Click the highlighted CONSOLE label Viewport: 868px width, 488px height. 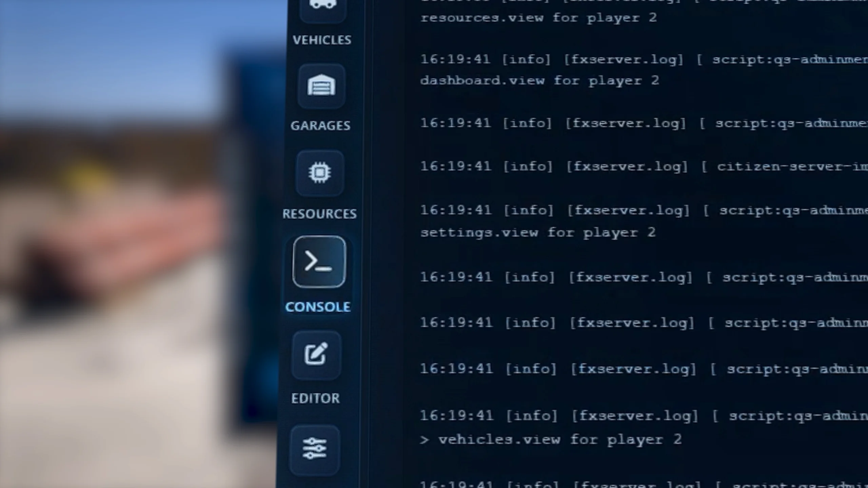[318, 307]
